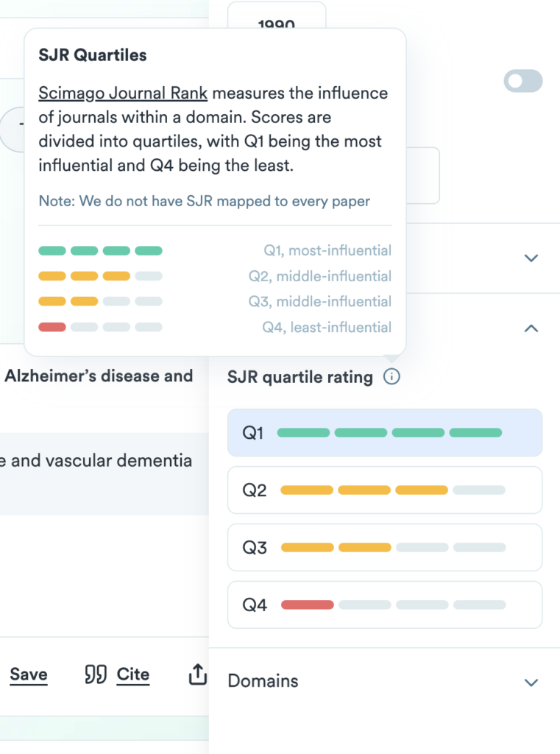Image resolution: width=560 pixels, height=754 pixels.
Task: Select the Q1 quartile filter option
Action: pyautogui.click(x=385, y=433)
